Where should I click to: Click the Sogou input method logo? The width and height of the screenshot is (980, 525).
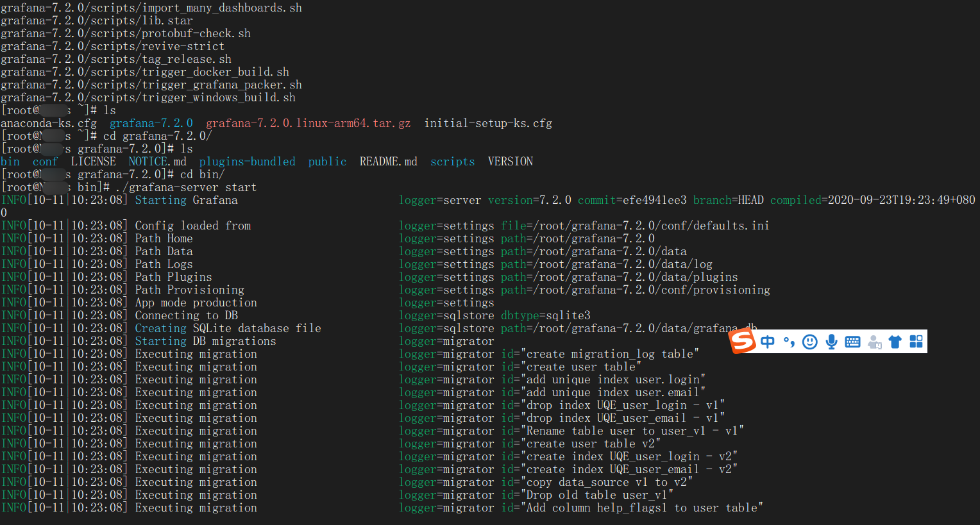coord(743,340)
